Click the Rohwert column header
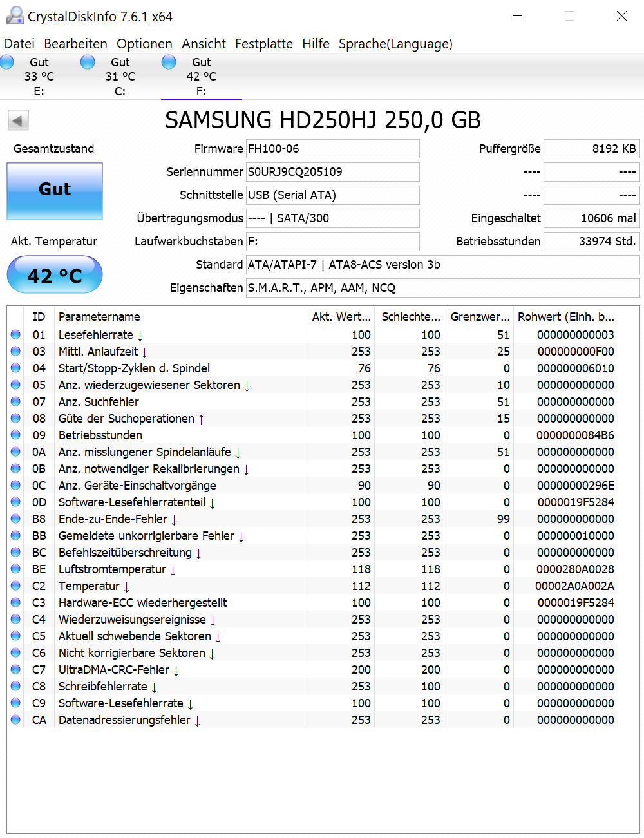Image resolution: width=644 pixels, height=838 pixels. [565, 316]
